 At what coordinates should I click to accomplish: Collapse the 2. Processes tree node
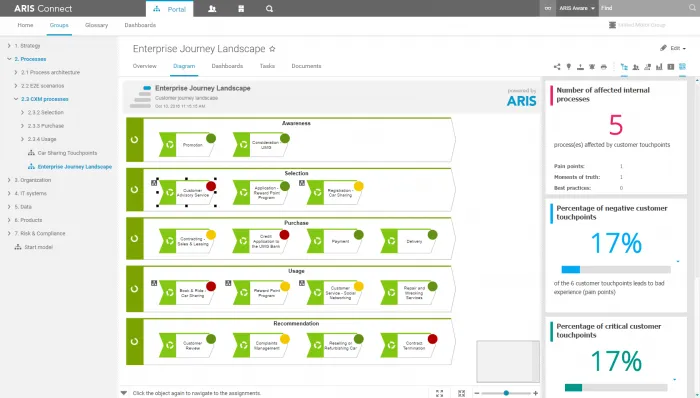click(9, 59)
